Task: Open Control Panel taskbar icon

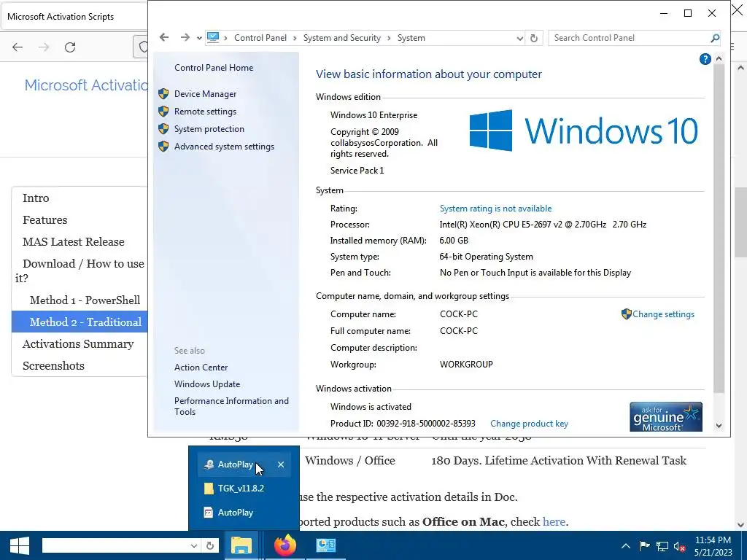Action: coord(326,545)
